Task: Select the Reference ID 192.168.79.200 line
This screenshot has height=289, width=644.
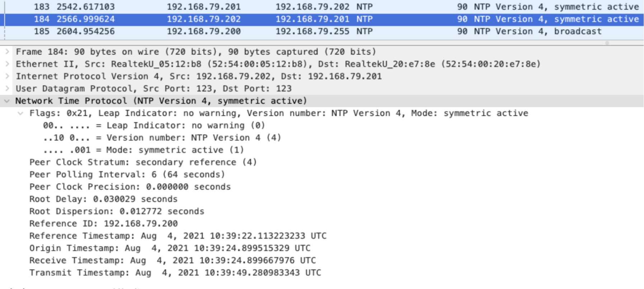Action: pyautogui.click(x=103, y=224)
